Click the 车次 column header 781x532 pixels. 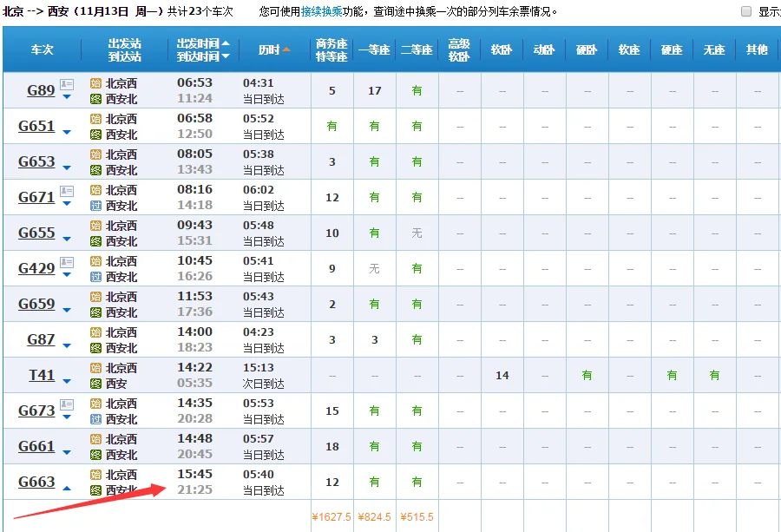(x=41, y=49)
